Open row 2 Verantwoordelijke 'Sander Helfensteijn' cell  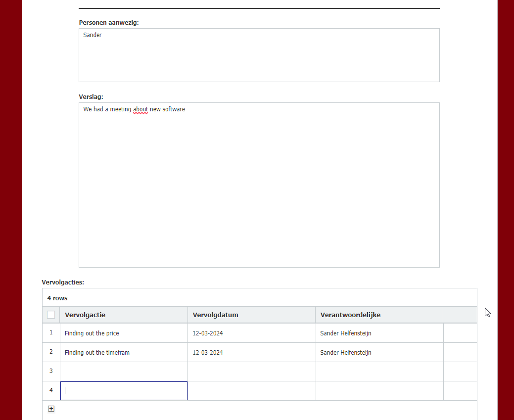click(379, 353)
